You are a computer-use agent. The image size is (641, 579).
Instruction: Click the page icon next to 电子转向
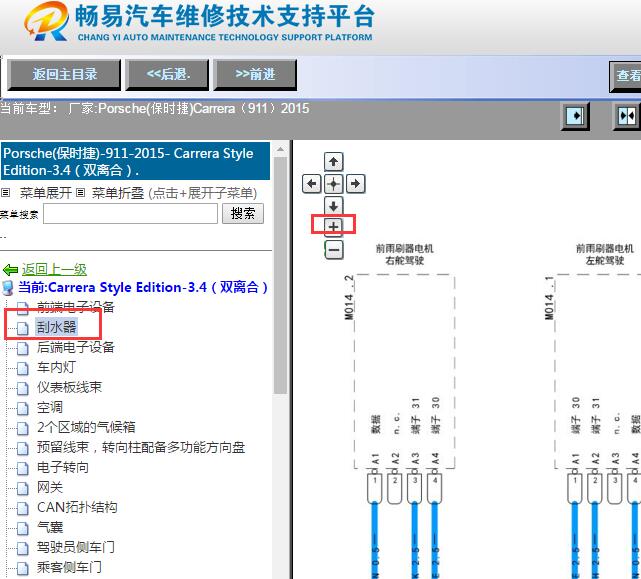pos(23,468)
